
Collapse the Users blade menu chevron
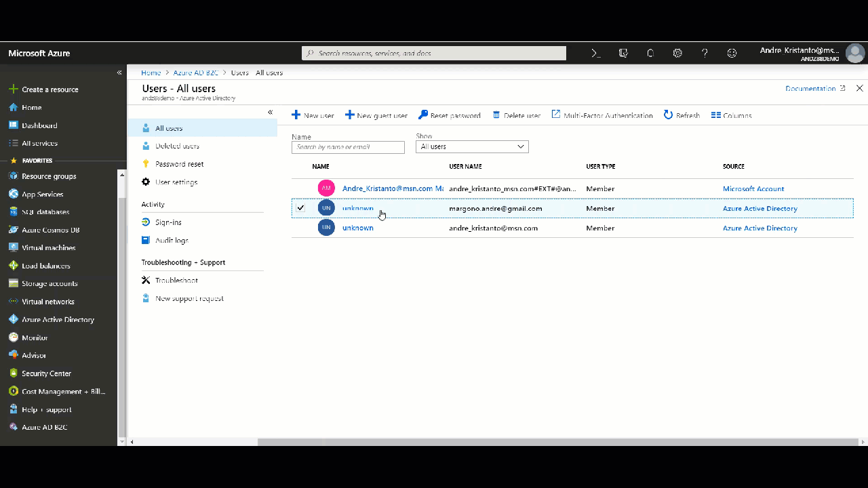click(270, 113)
